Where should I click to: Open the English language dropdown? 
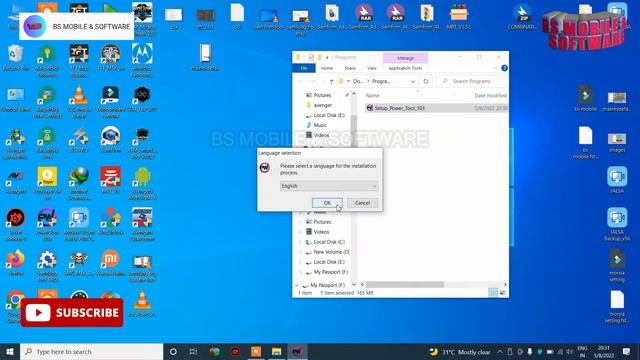tap(329, 186)
